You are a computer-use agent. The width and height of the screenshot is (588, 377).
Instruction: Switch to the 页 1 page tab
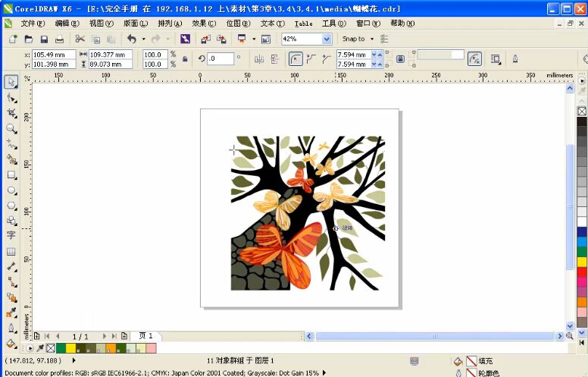[x=146, y=336]
